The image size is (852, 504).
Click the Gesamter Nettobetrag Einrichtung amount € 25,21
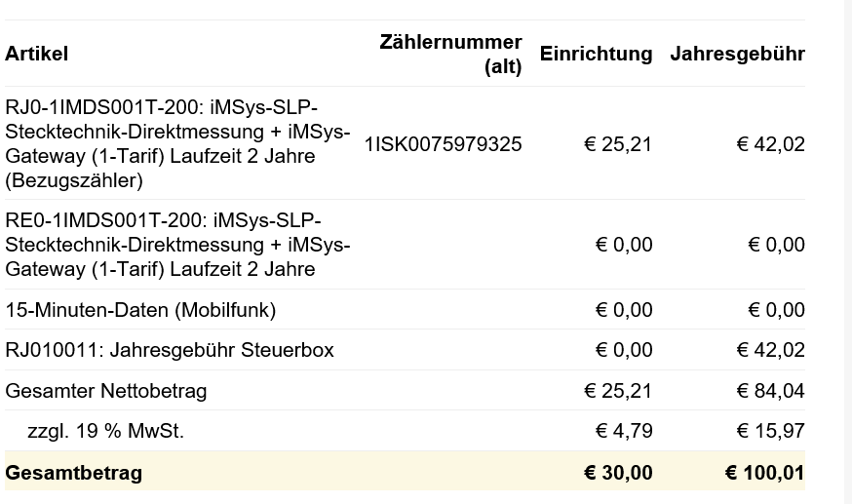click(x=618, y=391)
